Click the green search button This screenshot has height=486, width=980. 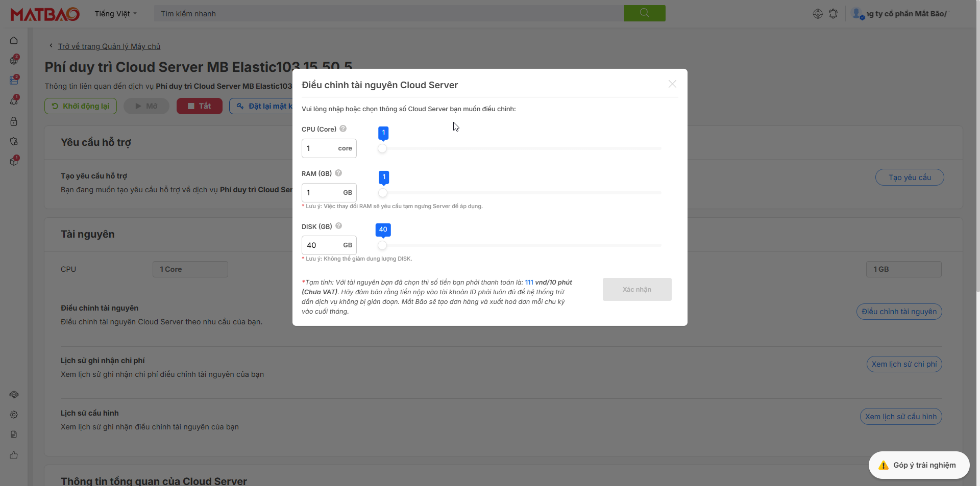click(x=644, y=13)
